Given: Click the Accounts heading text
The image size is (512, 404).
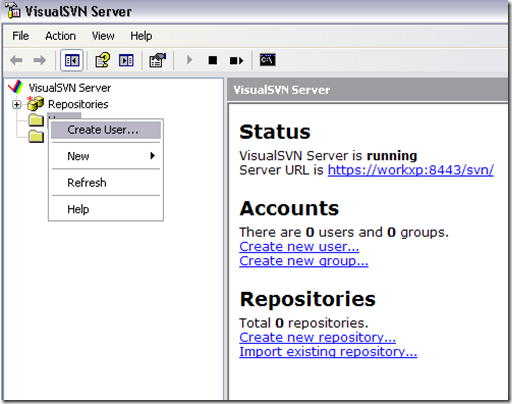Looking at the screenshot, I should coord(289,208).
